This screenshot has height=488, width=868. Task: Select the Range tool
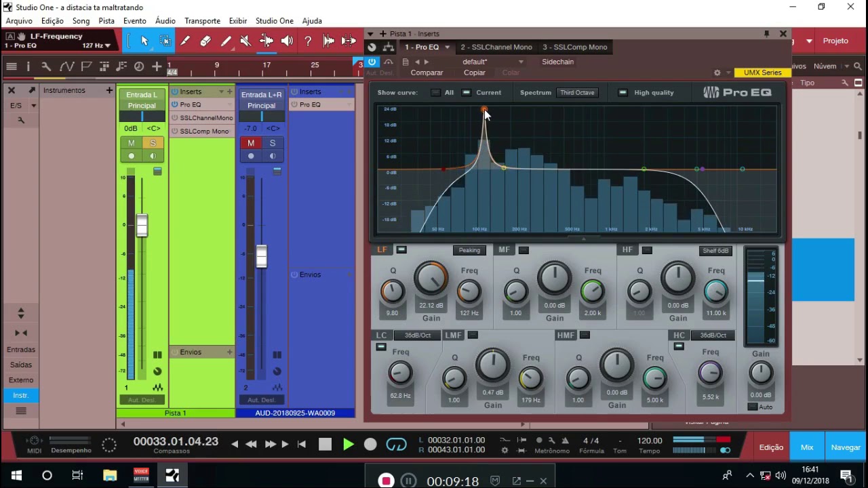point(165,41)
